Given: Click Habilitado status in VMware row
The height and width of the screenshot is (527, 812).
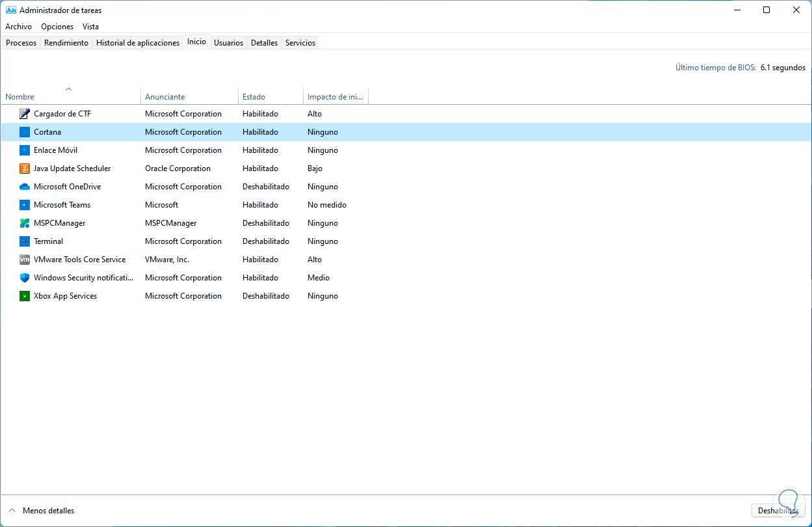Looking at the screenshot, I should pyautogui.click(x=260, y=260).
